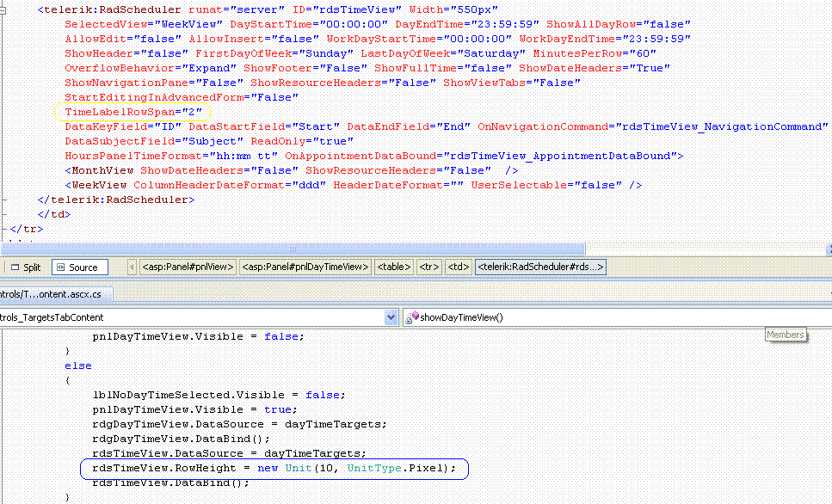
Task: Click the rdsTimeView.DataSource line
Action: (x=229, y=453)
